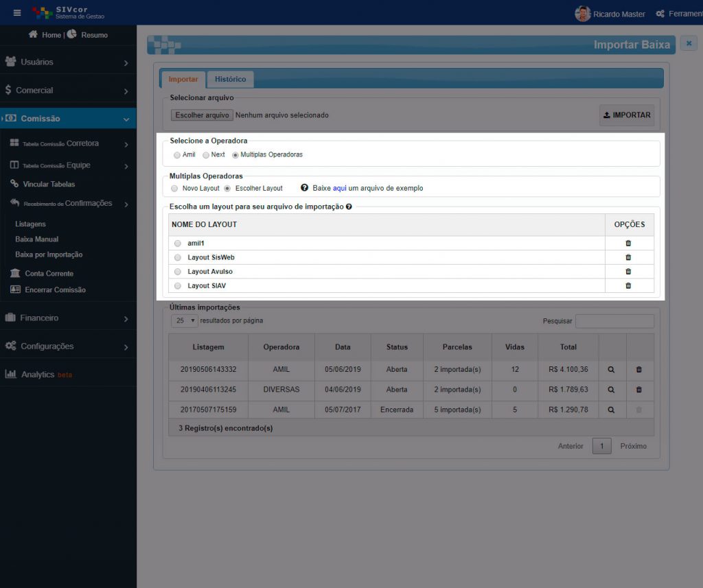Image resolution: width=703 pixels, height=588 pixels.
Task: Expand the Usuários menu
Action: [x=68, y=62]
